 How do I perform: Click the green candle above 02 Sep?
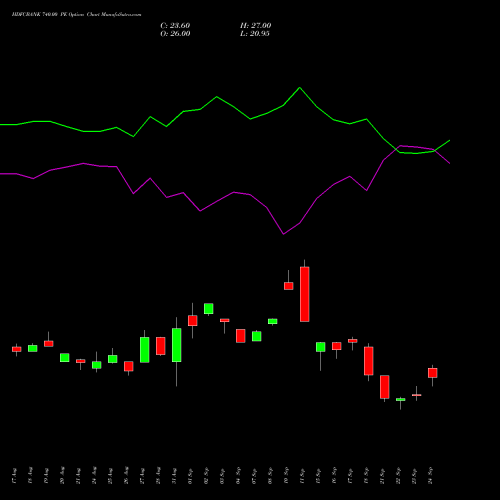(x=209, y=309)
